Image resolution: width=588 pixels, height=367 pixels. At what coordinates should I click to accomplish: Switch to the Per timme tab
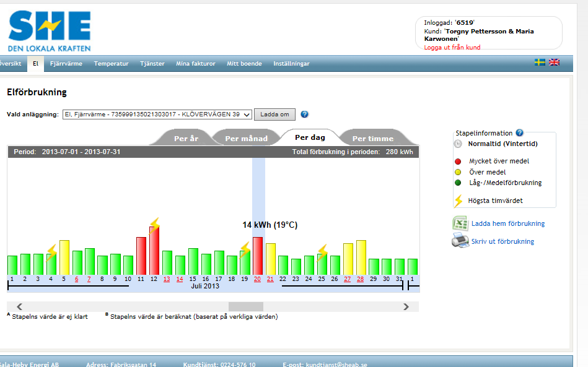(373, 138)
